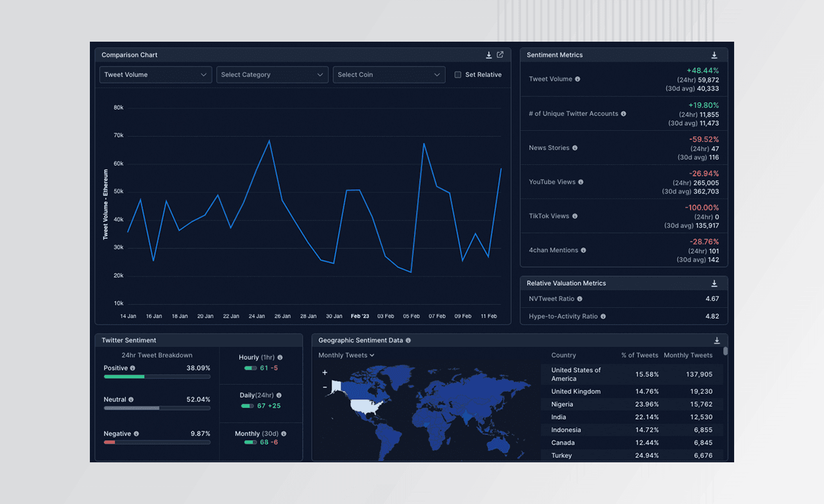
Task: Show info for YouTube Views
Action: [x=581, y=182]
